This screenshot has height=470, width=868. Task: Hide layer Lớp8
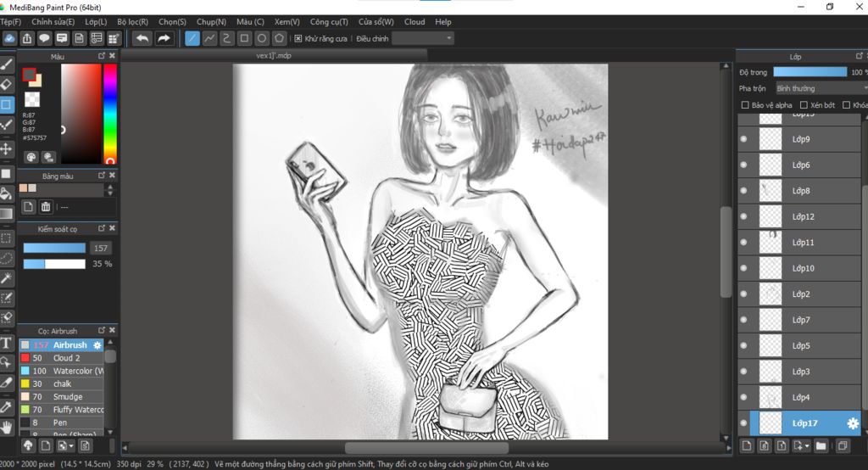[x=743, y=191]
